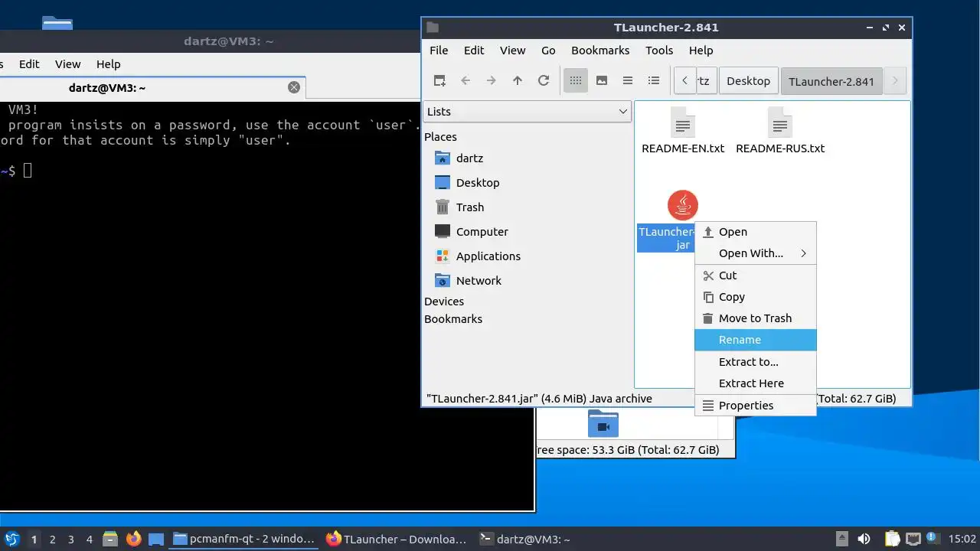This screenshot has height=551, width=980.
Task: Open the View menu in file manager
Action: pyautogui.click(x=512, y=51)
